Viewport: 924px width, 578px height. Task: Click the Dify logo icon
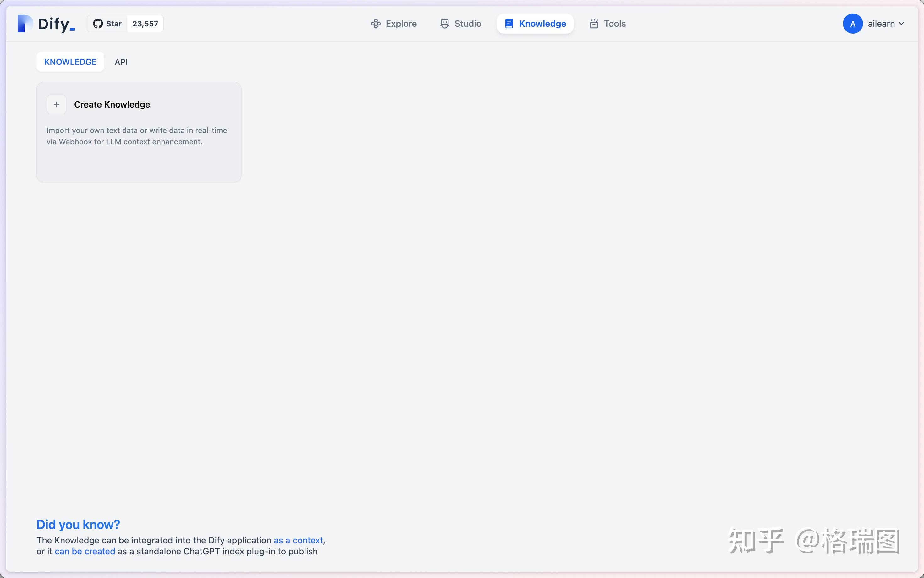click(25, 24)
